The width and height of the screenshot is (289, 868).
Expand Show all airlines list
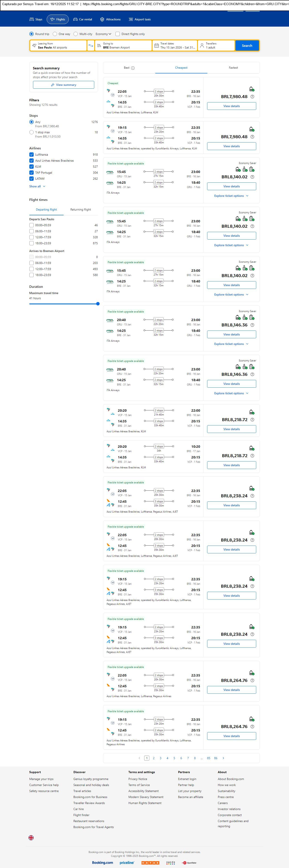pyautogui.click(x=37, y=186)
